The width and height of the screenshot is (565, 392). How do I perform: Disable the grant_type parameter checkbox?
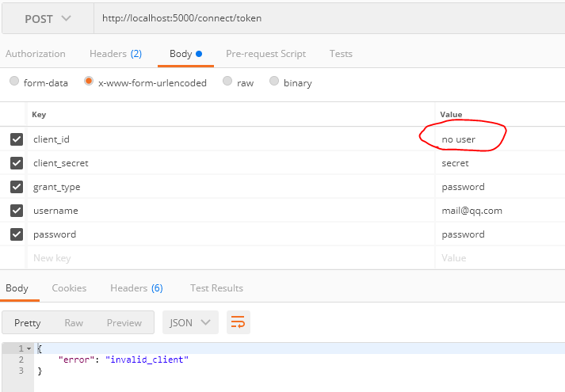pos(17,187)
